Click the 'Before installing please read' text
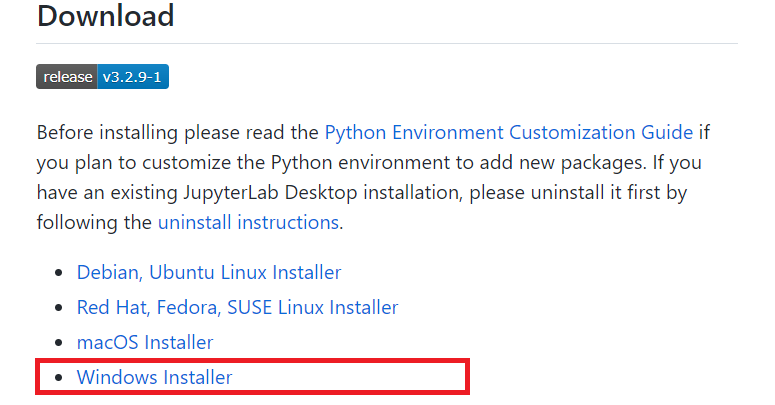 pyautogui.click(x=178, y=132)
